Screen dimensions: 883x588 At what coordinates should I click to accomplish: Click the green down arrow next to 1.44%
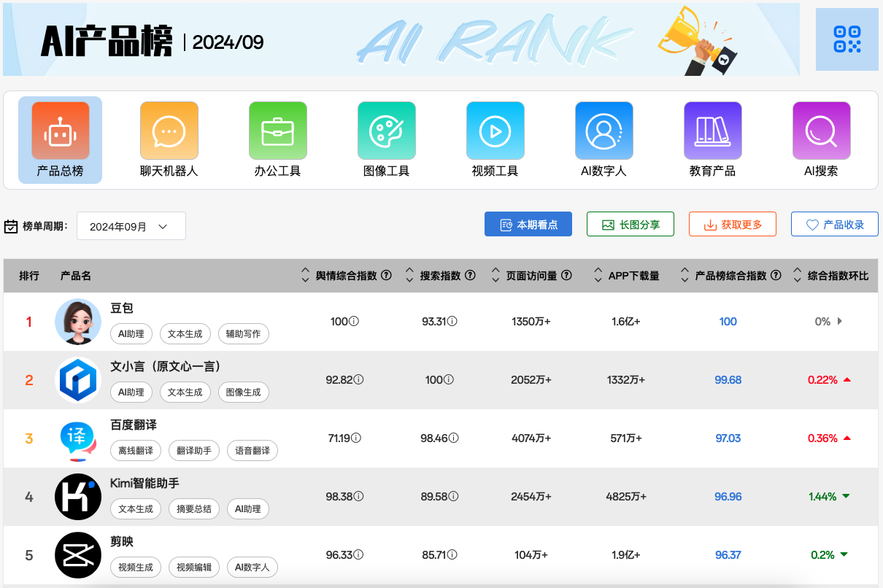pyautogui.click(x=846, y=496)
